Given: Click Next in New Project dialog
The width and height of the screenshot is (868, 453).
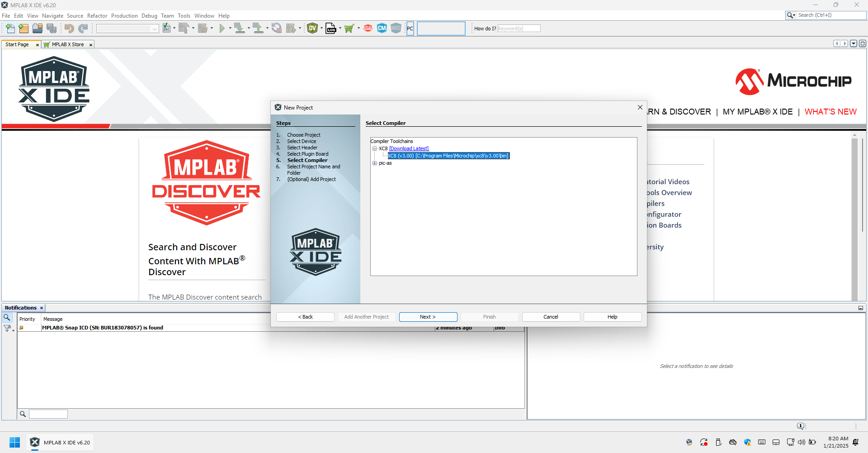Looking at the screenshot, I should coord(428,317).
